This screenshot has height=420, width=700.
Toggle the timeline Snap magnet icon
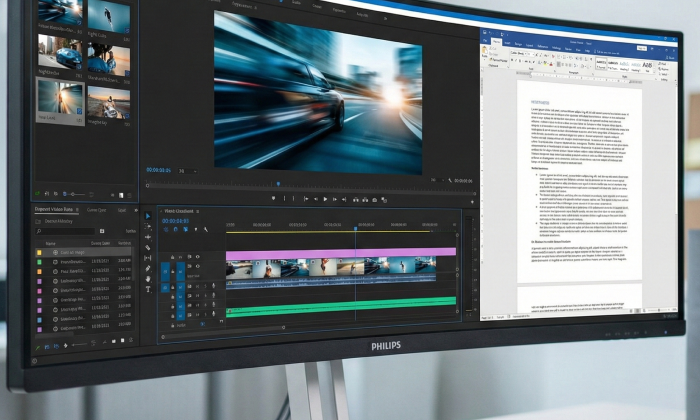tap(175, 229)
